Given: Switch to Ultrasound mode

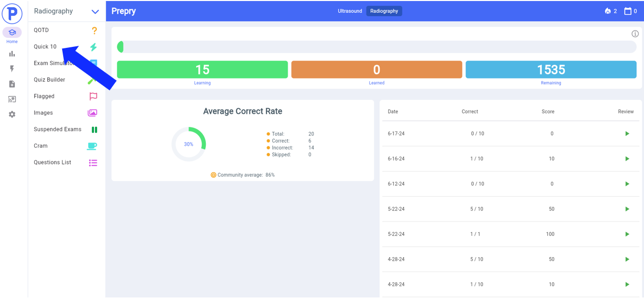Looking at the screenshot, I should pos(350,11).
